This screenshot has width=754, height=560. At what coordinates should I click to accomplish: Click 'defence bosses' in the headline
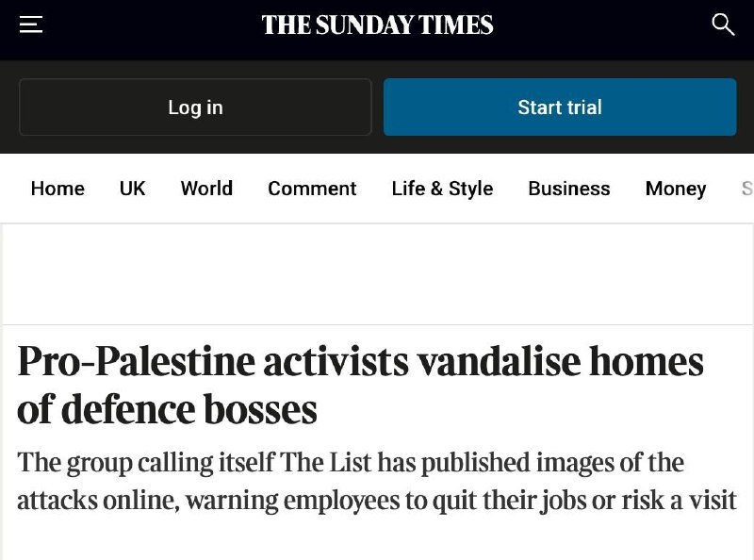click(x=189, y=410)
